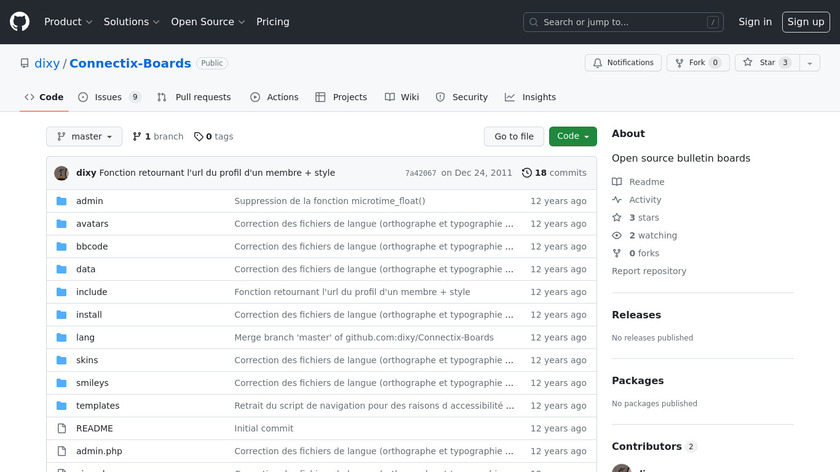Image resolution: width=840 pixels, height=472 pixels.
Task: Click the README file icon
Action: pyautogui.click(x=61, y=429)
